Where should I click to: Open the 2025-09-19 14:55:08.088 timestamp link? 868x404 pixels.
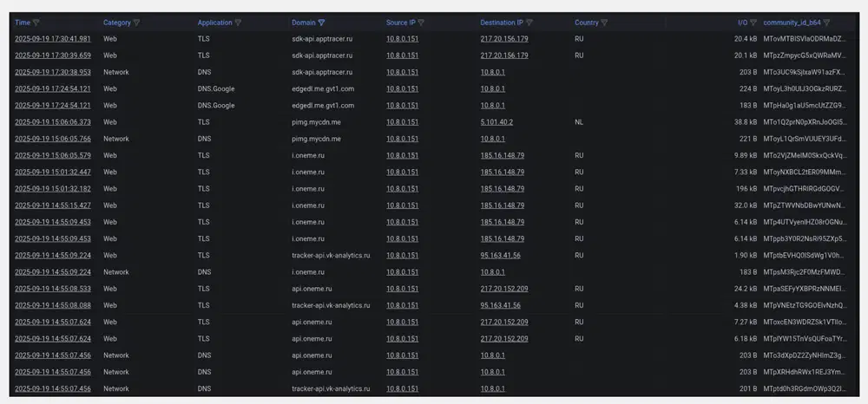53,305
